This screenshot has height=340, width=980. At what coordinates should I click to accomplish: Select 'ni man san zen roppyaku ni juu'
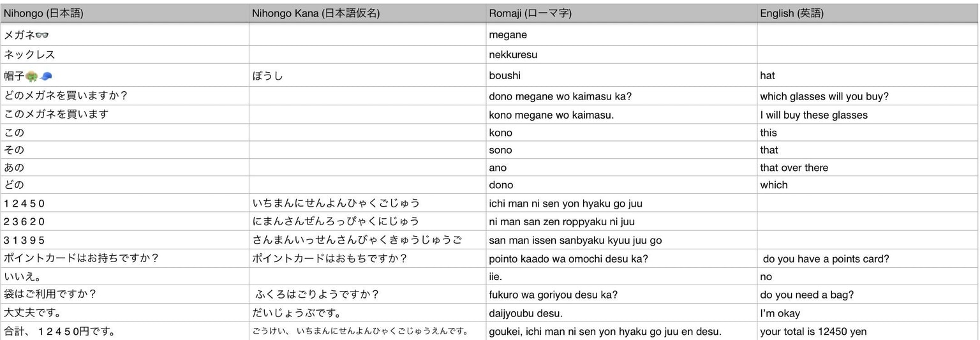click(621, 221)
